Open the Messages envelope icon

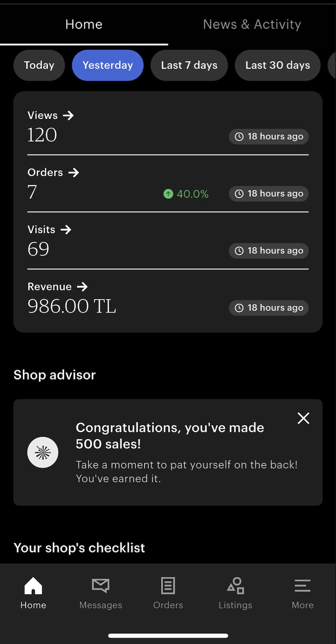click(x=100, y=586)
